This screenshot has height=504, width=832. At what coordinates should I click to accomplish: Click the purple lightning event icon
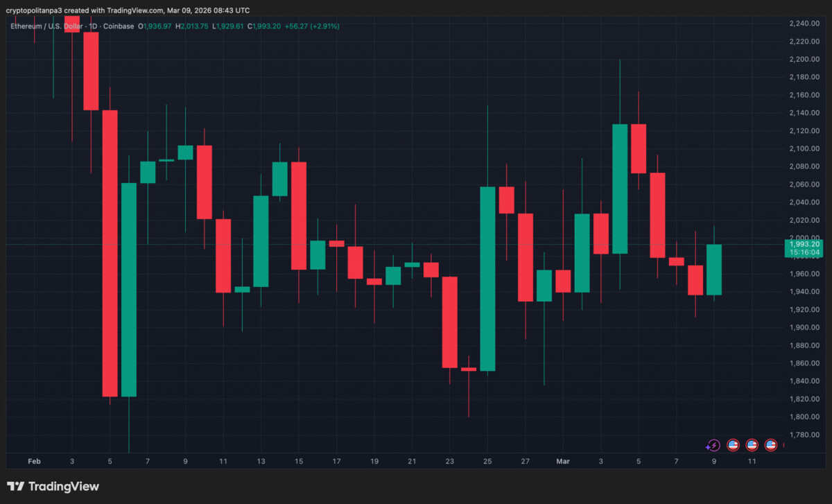(713, 444)
